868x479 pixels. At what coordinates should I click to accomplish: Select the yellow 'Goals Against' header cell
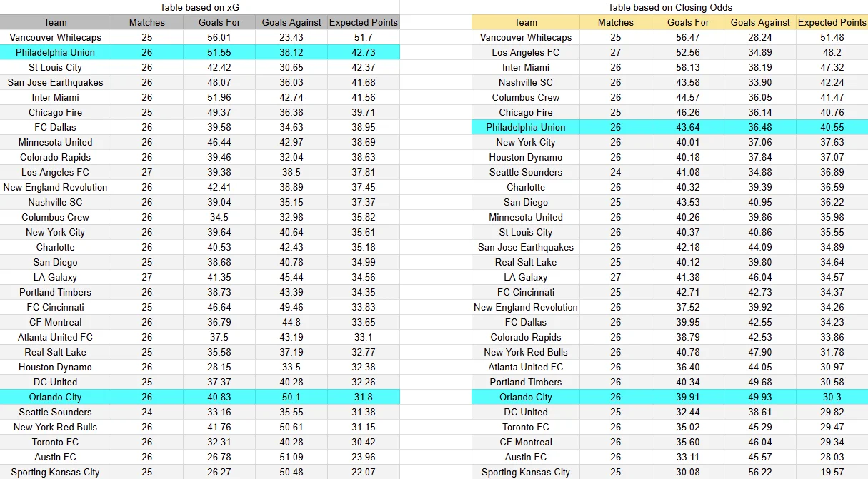(x=760, y=22)
